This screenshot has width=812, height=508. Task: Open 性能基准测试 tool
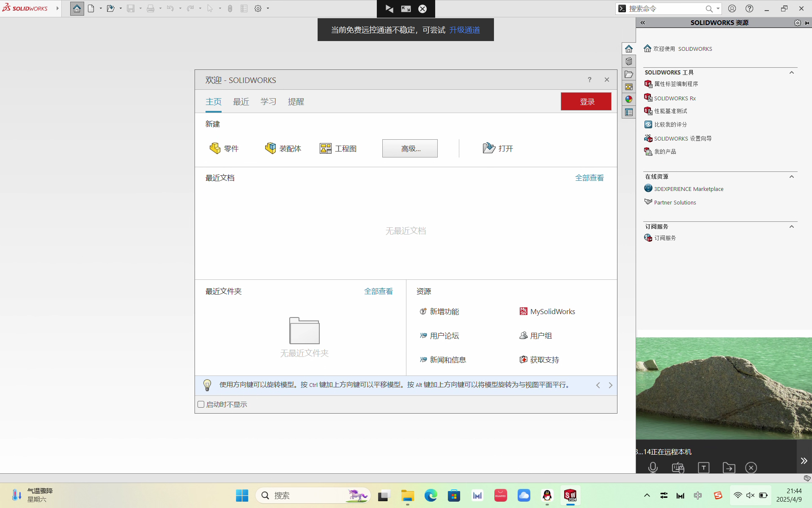coord(666,111)
